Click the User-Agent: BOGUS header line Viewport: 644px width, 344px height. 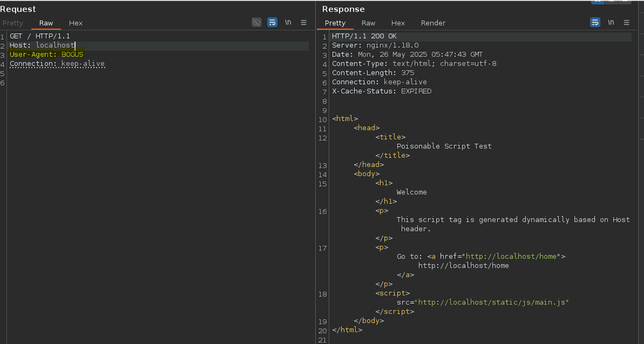(x=46, y=55)
